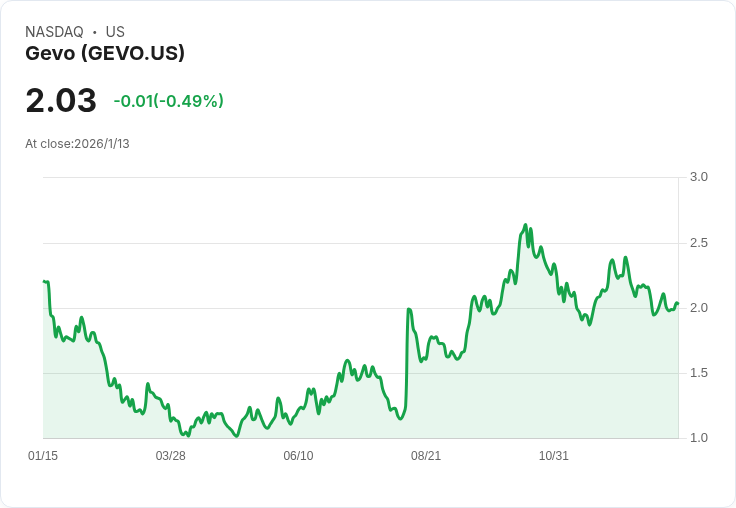
Task: Select the 10/31 date axis label
Action: pos(554,456)
